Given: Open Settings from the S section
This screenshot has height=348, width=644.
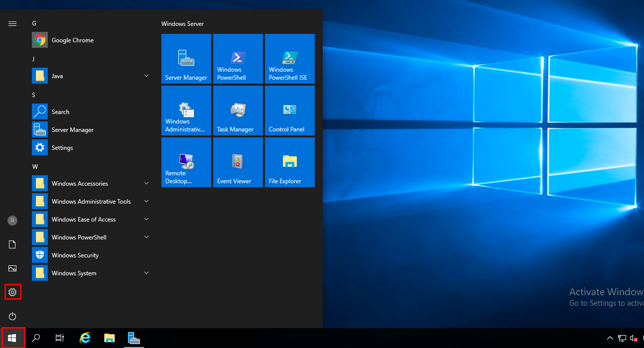Looking at the screenshot, I should click(92, 148).
